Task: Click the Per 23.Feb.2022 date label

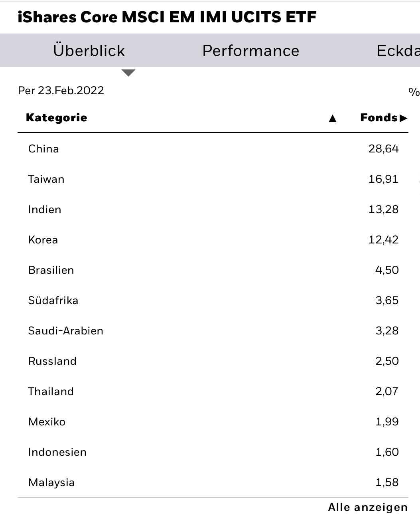Action: click(x=61, y=91)
